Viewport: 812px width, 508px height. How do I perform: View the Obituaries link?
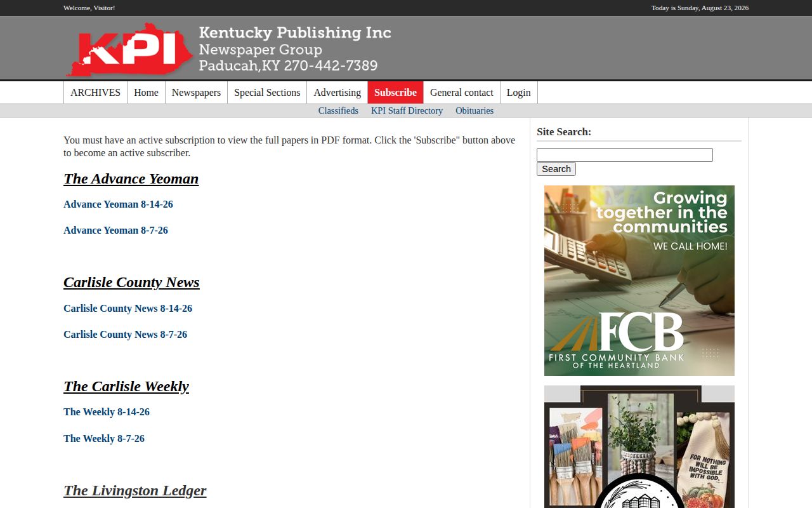tap(475, 110)
